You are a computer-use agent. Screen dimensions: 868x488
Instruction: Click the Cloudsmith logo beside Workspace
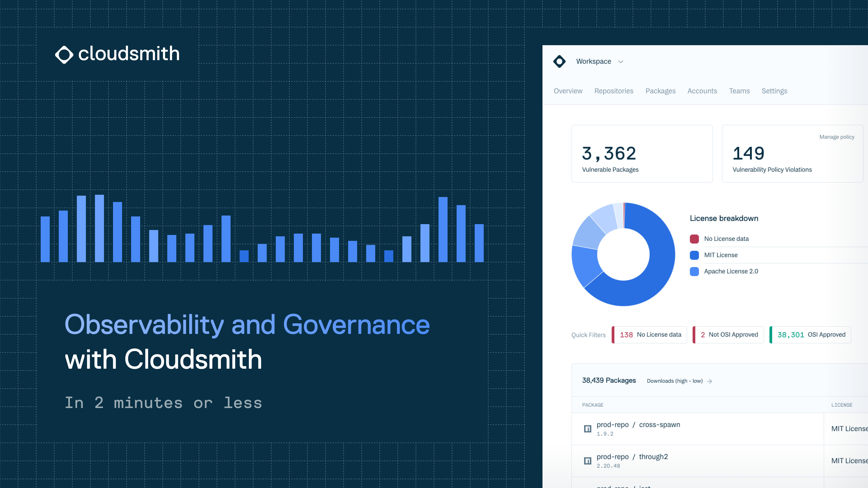coord(559,61)
